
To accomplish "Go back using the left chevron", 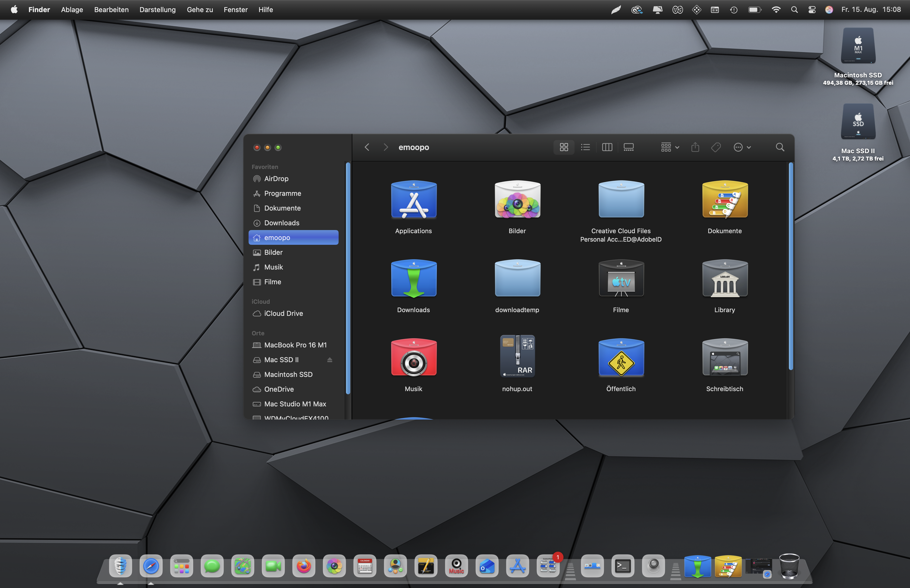I will point(367,147).
